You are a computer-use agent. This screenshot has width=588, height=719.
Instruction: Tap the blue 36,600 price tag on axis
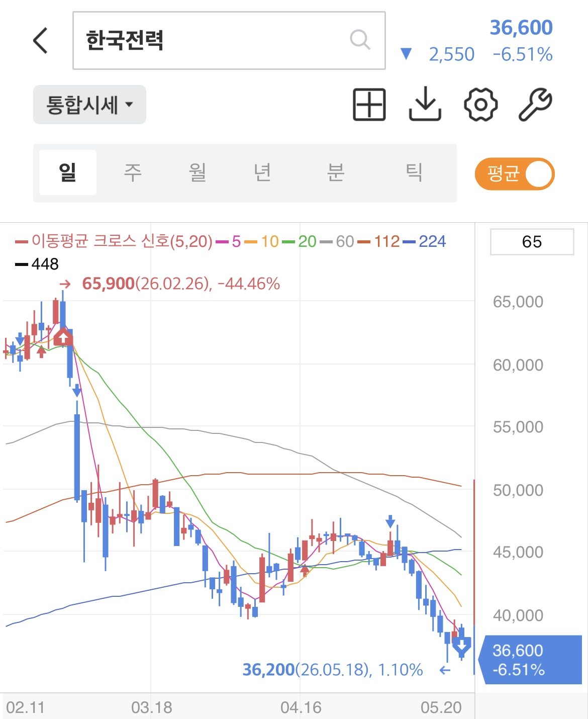click(x=531, y=660)
